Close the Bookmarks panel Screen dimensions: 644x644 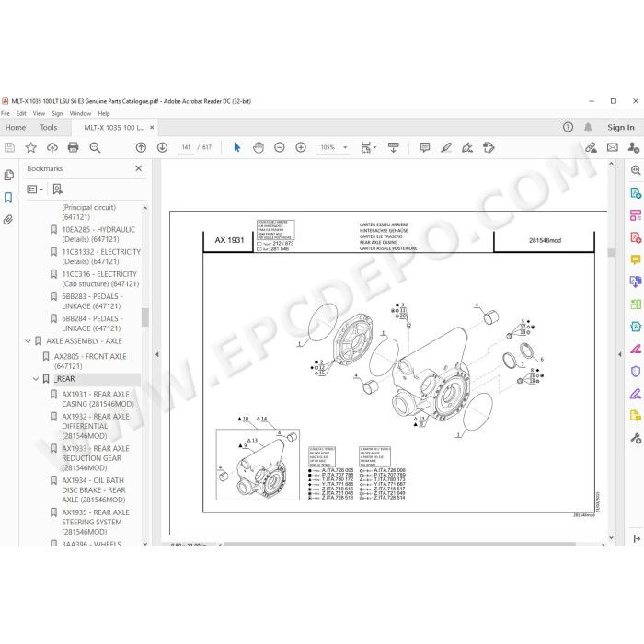point(139,168)
